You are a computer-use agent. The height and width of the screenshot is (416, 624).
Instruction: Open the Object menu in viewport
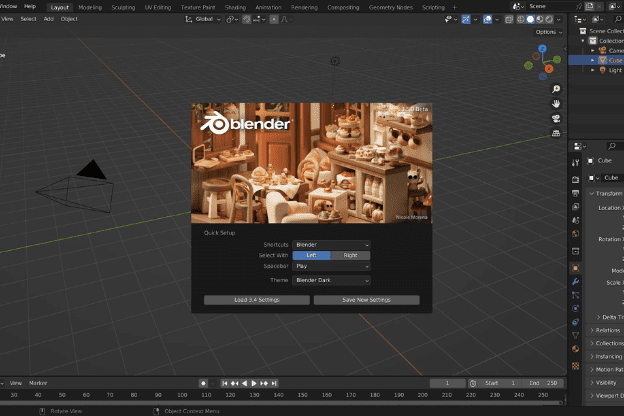(x=69, y=19)
